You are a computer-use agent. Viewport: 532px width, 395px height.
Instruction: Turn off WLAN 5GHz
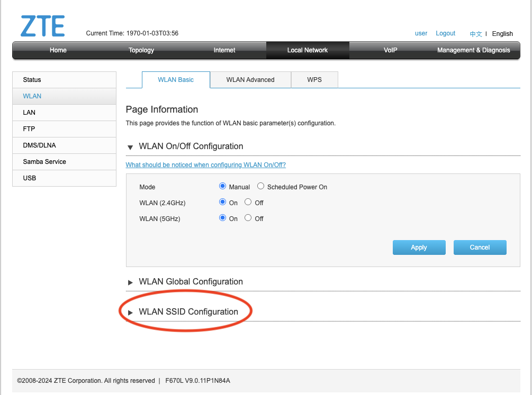coord(248,218)
